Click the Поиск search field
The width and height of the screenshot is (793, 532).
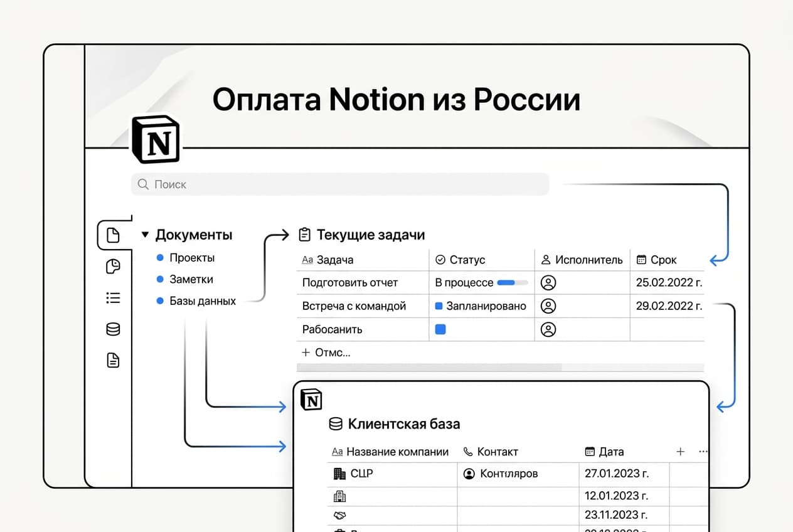[x=340, y=184]
